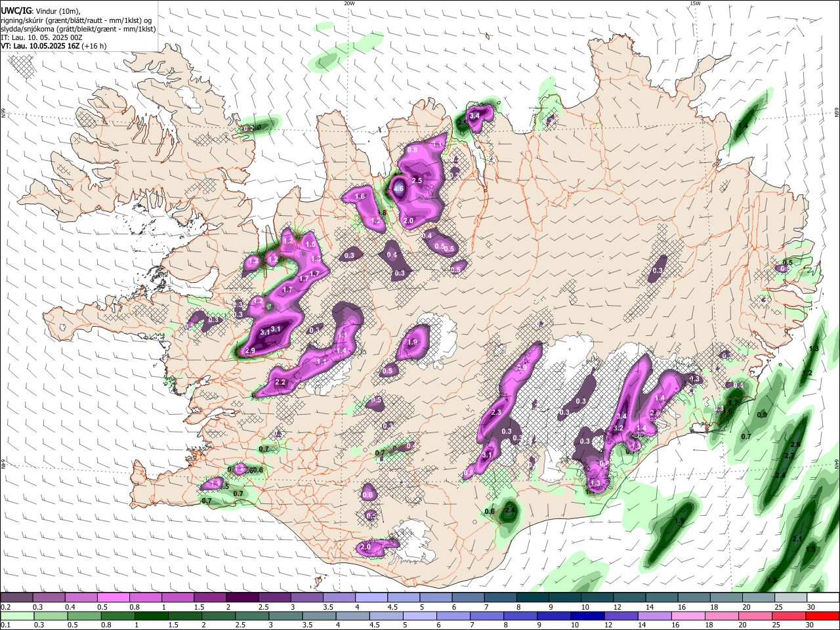Click the 'rigning/skúrir' rain legend description line
Viewport: 840px width, 630px height.
point(76,20)
